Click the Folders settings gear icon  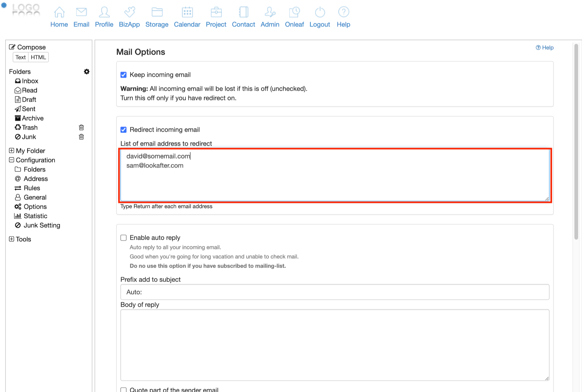tap(87, 71)
